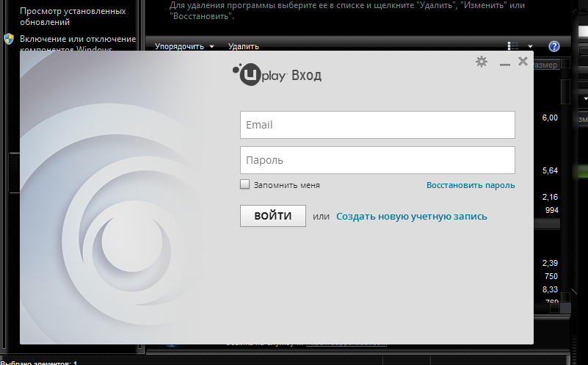Click the Uplay logo
The image size is (588, 365).
point(261,74)
